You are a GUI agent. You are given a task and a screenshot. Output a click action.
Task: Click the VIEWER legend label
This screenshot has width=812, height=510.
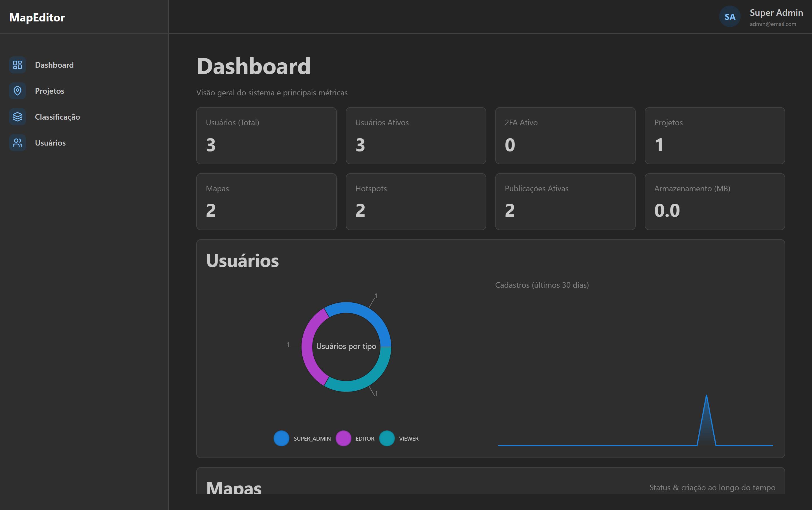point(409,438)
